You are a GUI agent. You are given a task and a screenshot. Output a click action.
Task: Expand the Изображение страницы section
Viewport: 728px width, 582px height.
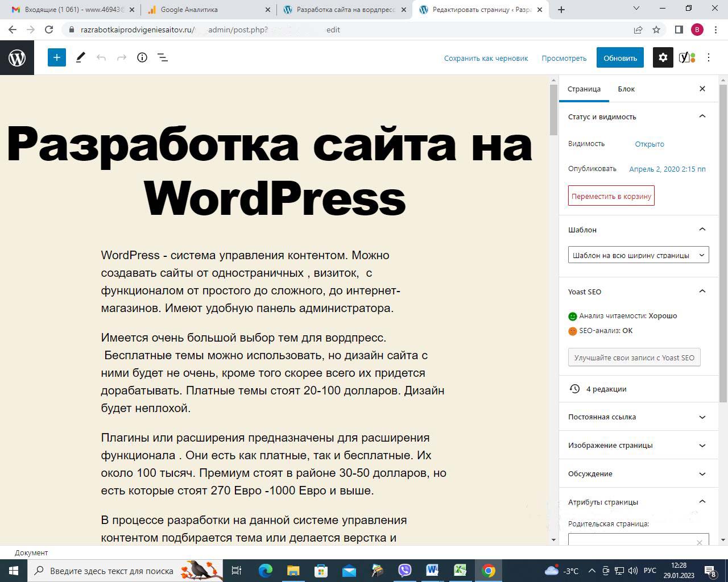[702, 445]
